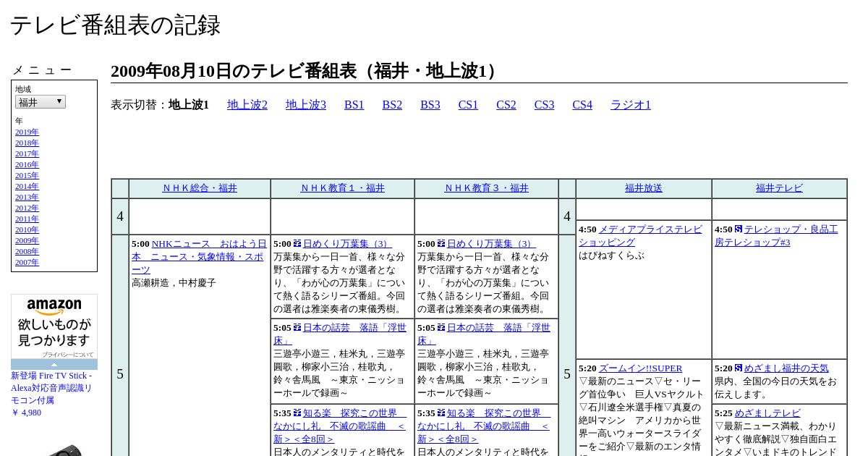Click the caption icon beside 5:35 知る楽 NHK教育3
Image resolution: width=868 pixels, height=456 pixels.
tap(441, 413)
